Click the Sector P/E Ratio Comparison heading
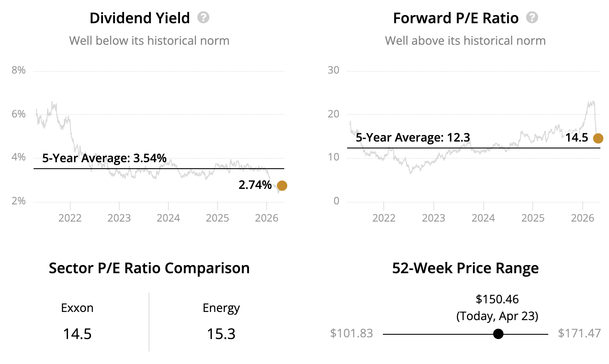 point(149,268)
